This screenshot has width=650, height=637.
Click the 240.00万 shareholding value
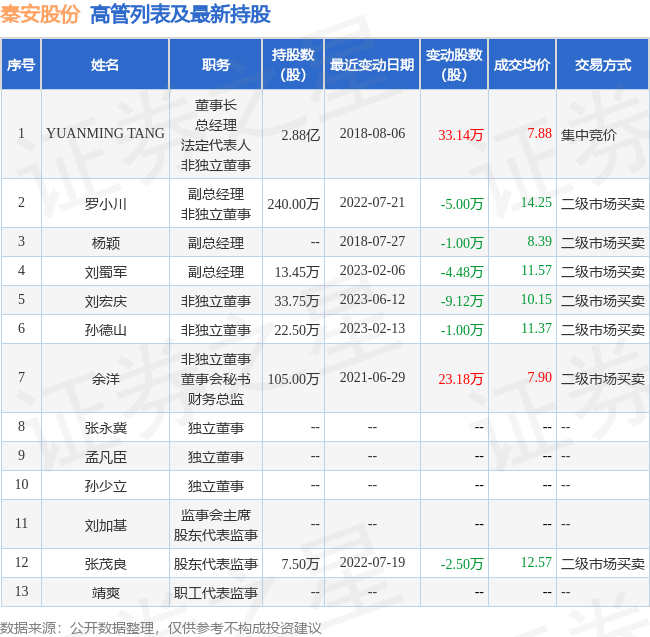[x=293, y=204]
